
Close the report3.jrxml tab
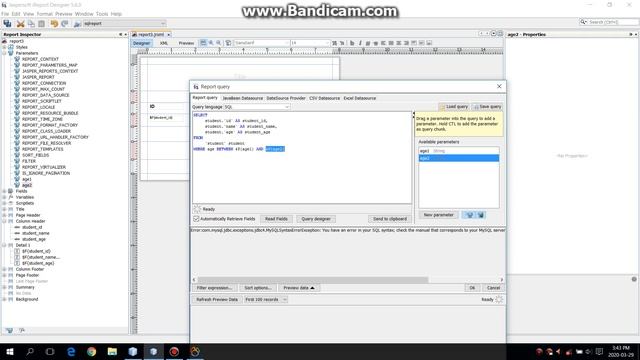(x=169, y=35)
